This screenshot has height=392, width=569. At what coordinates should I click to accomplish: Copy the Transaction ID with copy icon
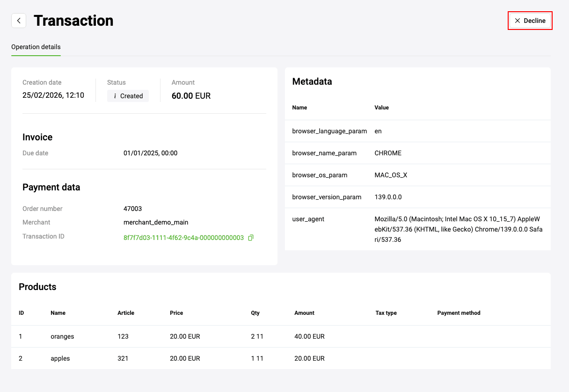click(x=251, y=238)
